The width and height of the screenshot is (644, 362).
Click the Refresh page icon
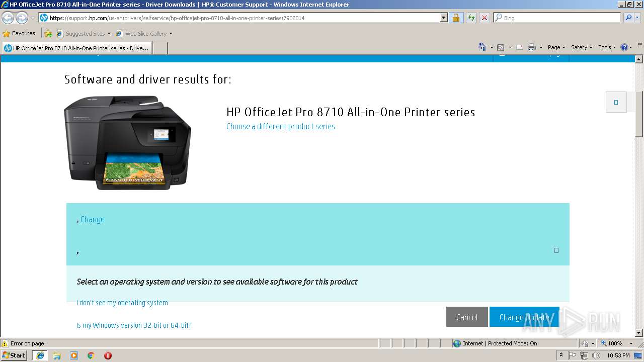click(471, 18)
